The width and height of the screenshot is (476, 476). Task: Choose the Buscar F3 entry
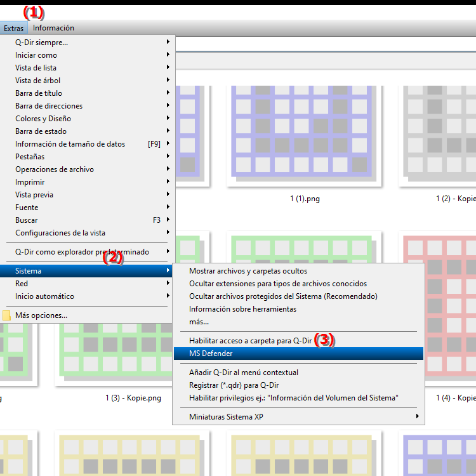[88, 220]
